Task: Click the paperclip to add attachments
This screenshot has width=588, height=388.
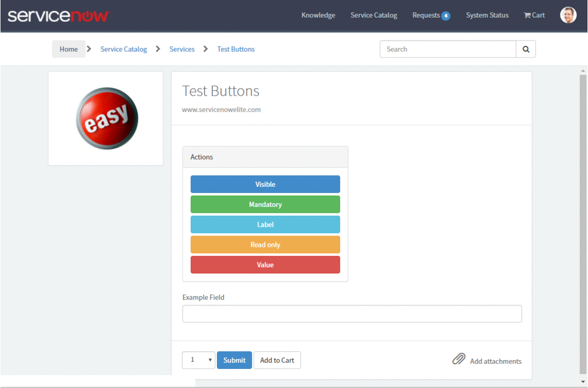Action: [459, 358]
